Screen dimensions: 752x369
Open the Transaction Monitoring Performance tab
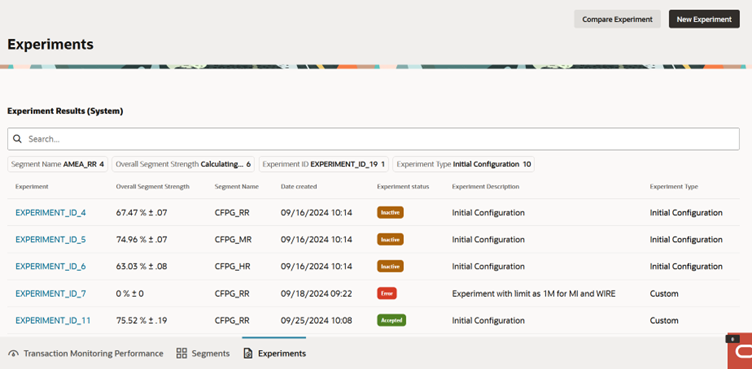tap(86, 354)
